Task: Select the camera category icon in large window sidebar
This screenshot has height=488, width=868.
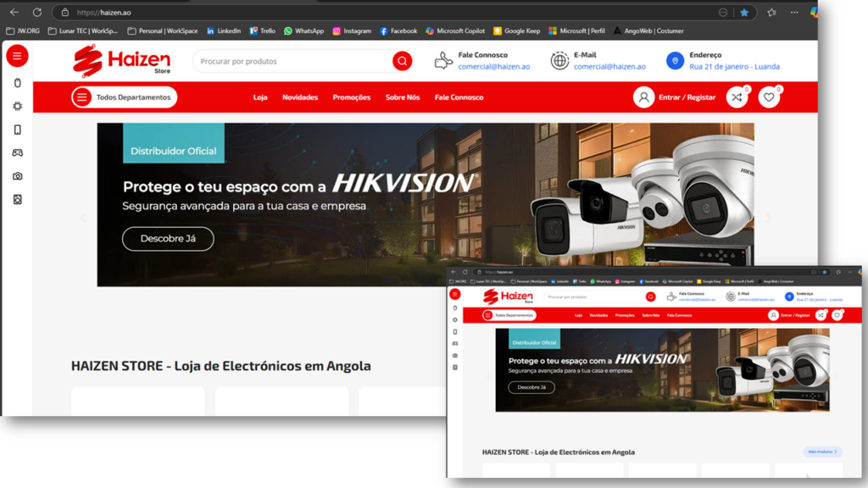Action: [18, 176]
